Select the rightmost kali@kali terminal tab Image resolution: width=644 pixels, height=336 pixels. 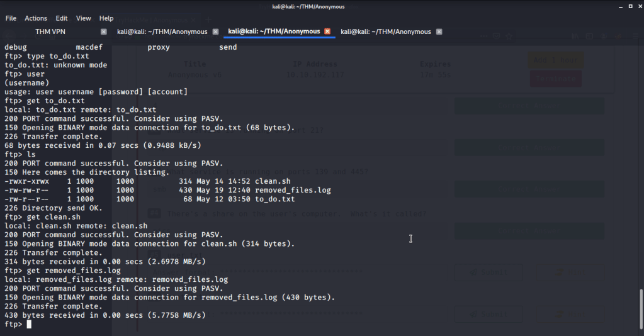coord(386,31)
